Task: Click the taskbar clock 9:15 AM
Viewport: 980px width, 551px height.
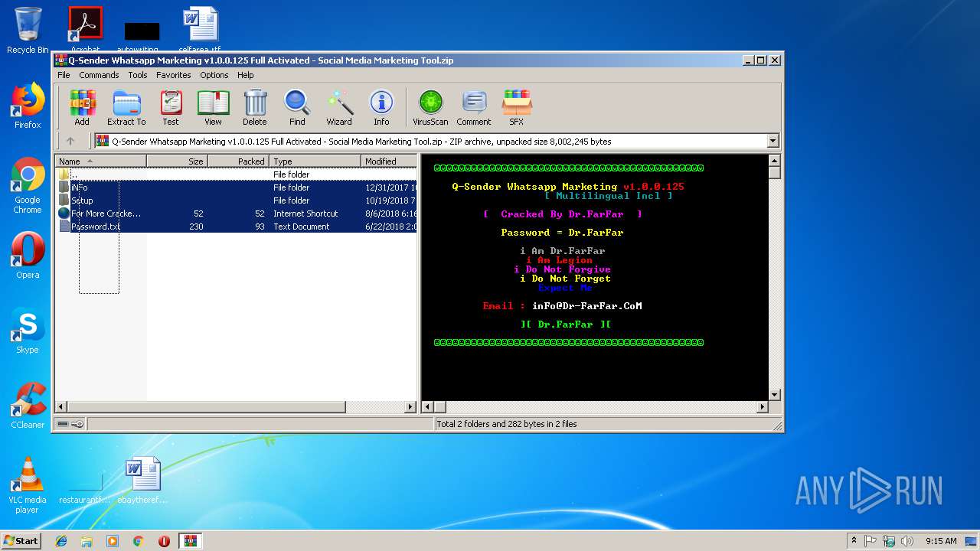Action: (941, 541)
